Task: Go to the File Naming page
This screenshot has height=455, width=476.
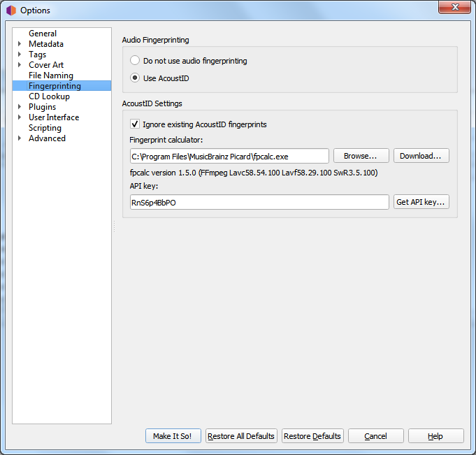Action: tap(50, 75)
